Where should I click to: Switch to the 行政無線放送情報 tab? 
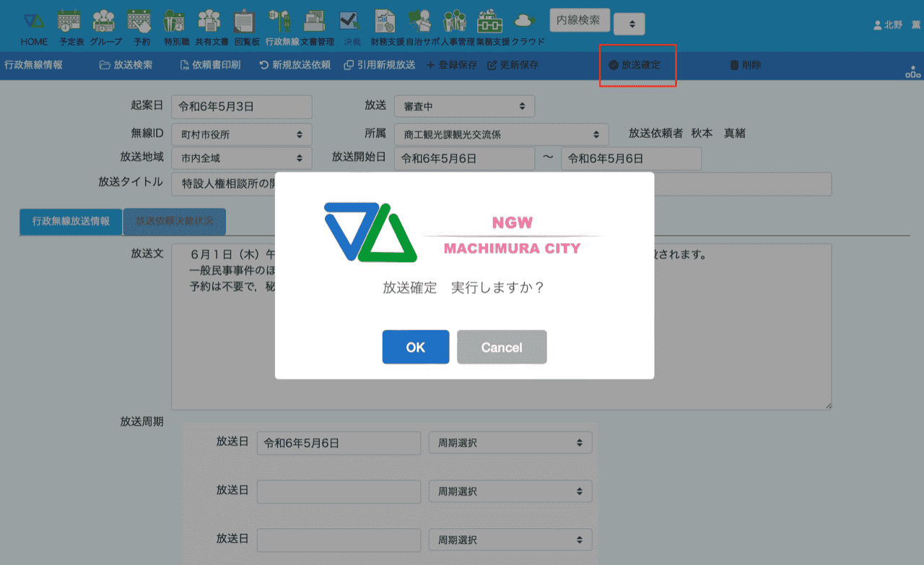click(71, 222)
